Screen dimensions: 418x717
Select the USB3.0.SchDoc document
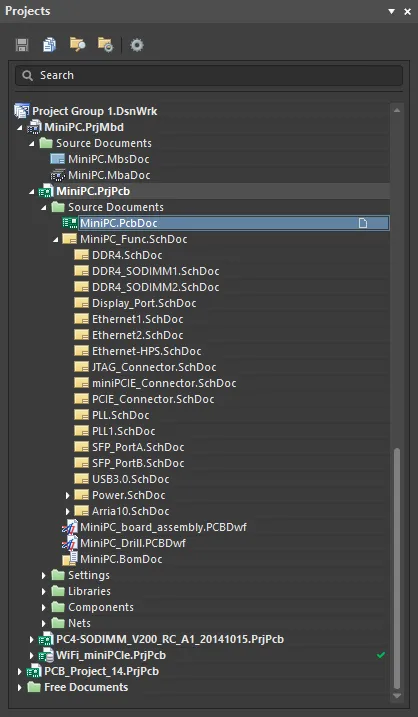coord(130,479)
